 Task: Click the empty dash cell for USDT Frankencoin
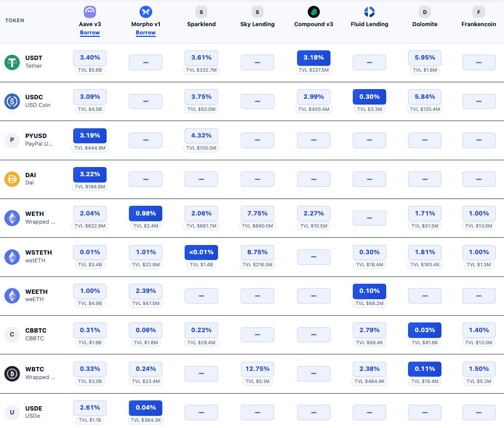pos(479,62)
